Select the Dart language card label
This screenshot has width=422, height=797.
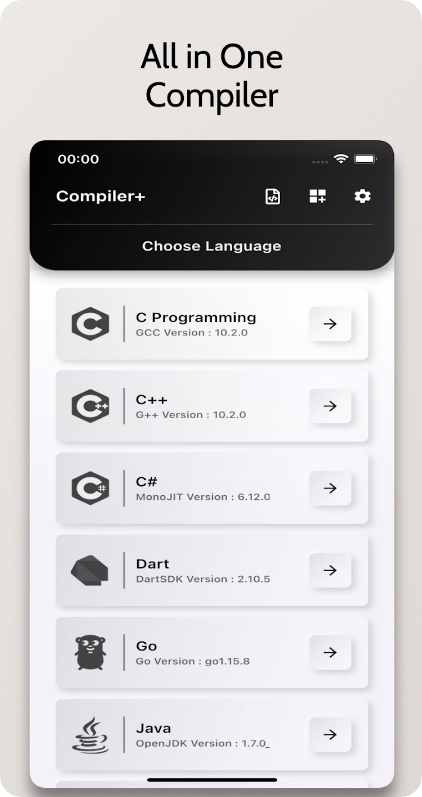pyautogui.click(x=153, y=564)
